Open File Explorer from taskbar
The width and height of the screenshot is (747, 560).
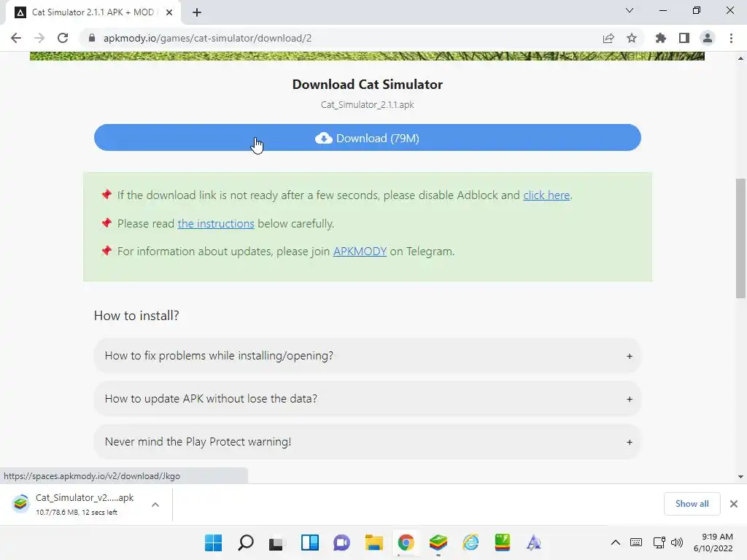[x=374, y=542]
